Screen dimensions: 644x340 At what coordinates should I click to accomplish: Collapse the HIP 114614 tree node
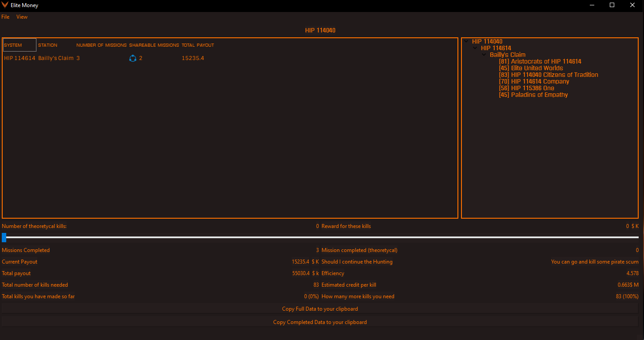click(x=475, y=48)
